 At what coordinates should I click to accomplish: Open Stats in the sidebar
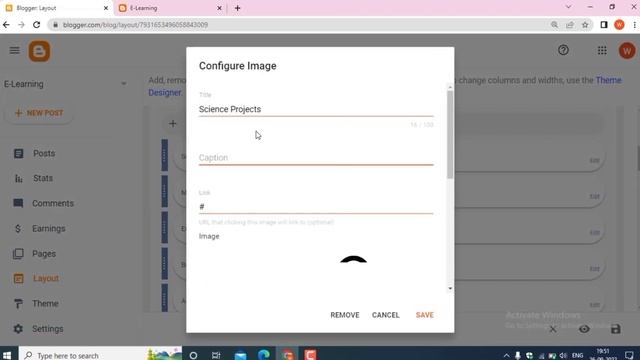(43, 178)
